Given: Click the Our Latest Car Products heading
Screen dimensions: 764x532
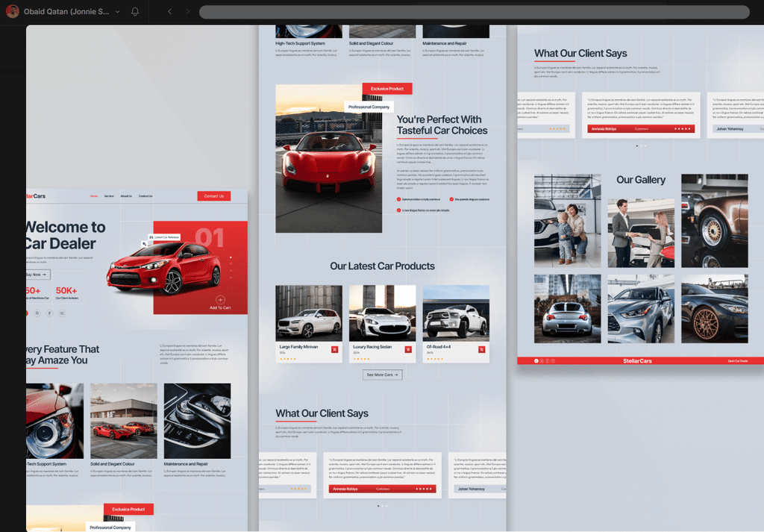Looking at the screenshot, I should pyautogui.click(x=383, y=266).
